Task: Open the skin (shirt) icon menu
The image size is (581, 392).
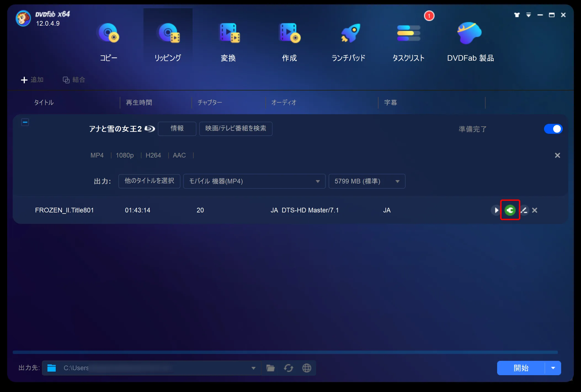Action: pyautogui.click(x=517, y=15)
